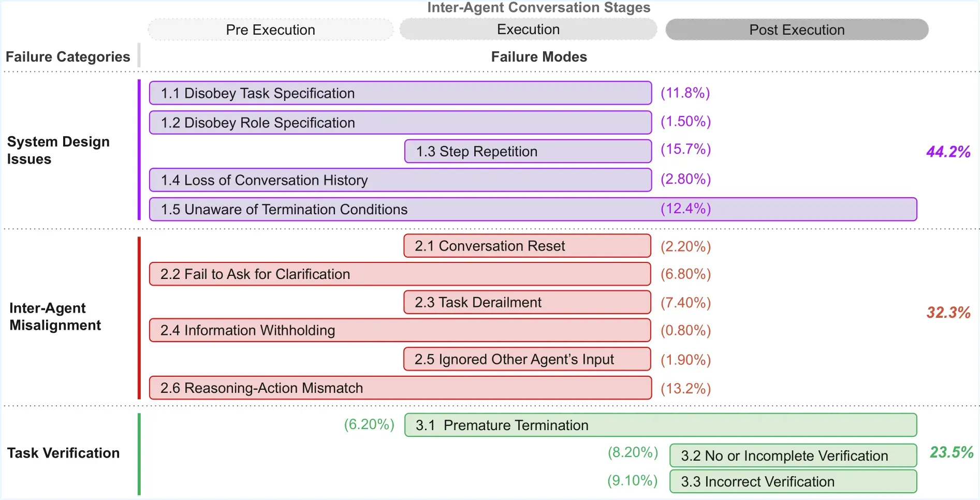Click the 1.3 Step Repetition box
Screen dimensions: 980x500
pyautogui.click(x=528, y=151)
